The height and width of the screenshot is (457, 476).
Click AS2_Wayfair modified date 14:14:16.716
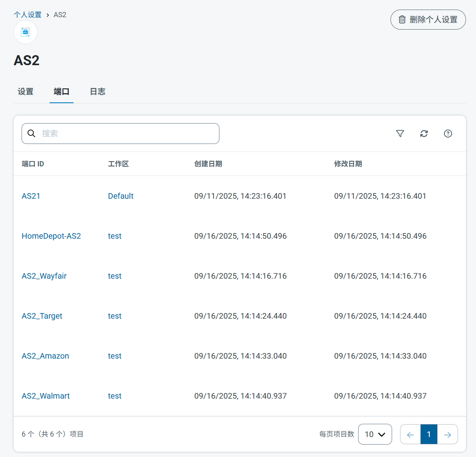[x=380, y=276]
